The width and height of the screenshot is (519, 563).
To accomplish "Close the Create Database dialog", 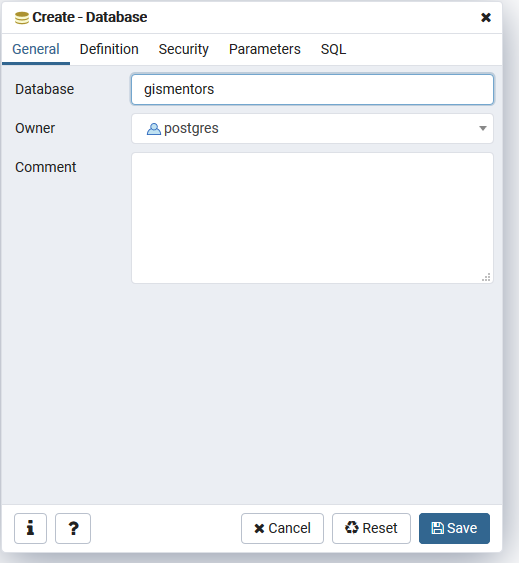I will (x=486, y=17).
